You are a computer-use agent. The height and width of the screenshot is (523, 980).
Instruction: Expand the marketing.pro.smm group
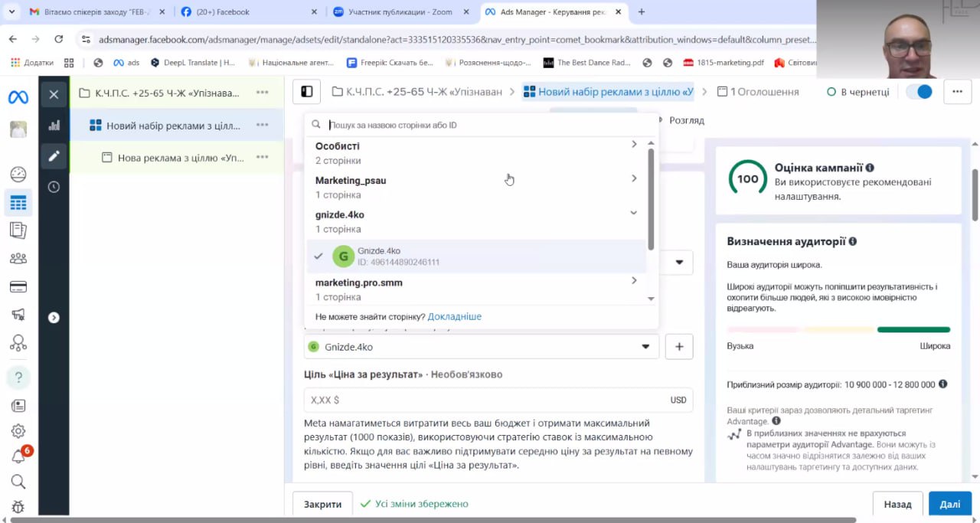pos(633,281)
